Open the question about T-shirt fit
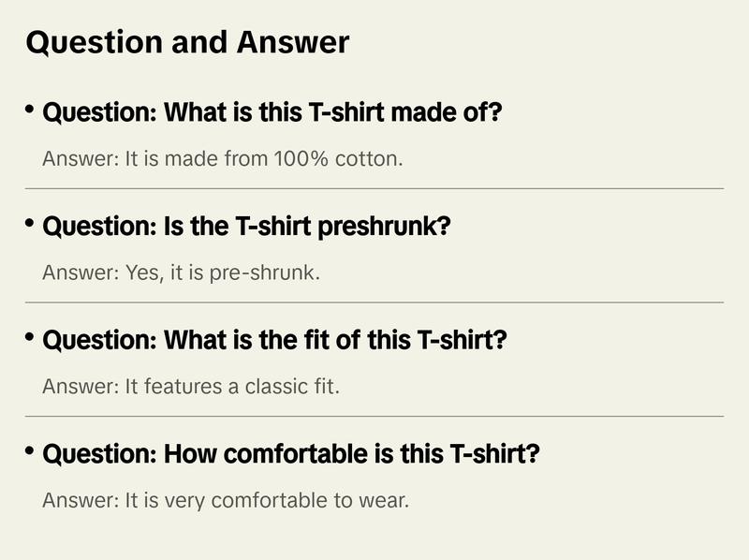749x560 pixels. tap(274, 340)
